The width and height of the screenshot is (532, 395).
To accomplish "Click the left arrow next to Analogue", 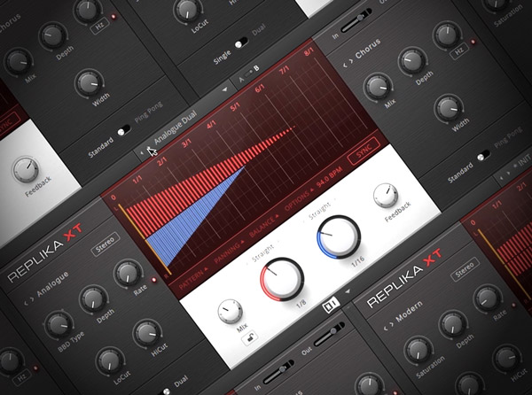I will point(26,303).
